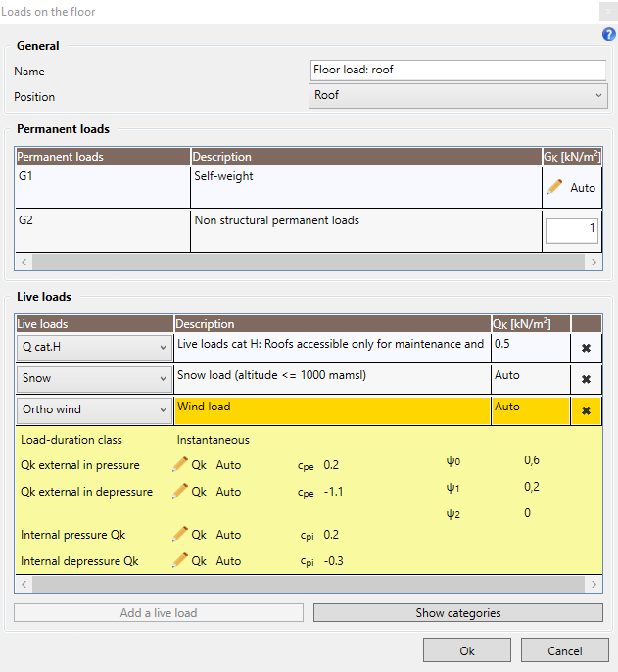Click pencil icon for Internal depressure Qk

tap(180, 560)
